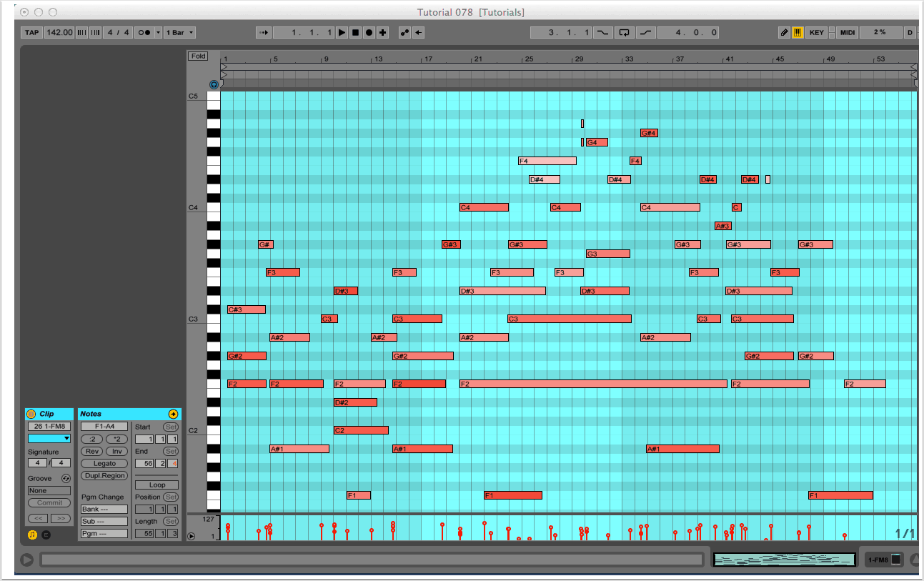Toggle the clip activator button
Image resolution: width=924 pixels, height=581 pixels.
[x=31, y=414]
